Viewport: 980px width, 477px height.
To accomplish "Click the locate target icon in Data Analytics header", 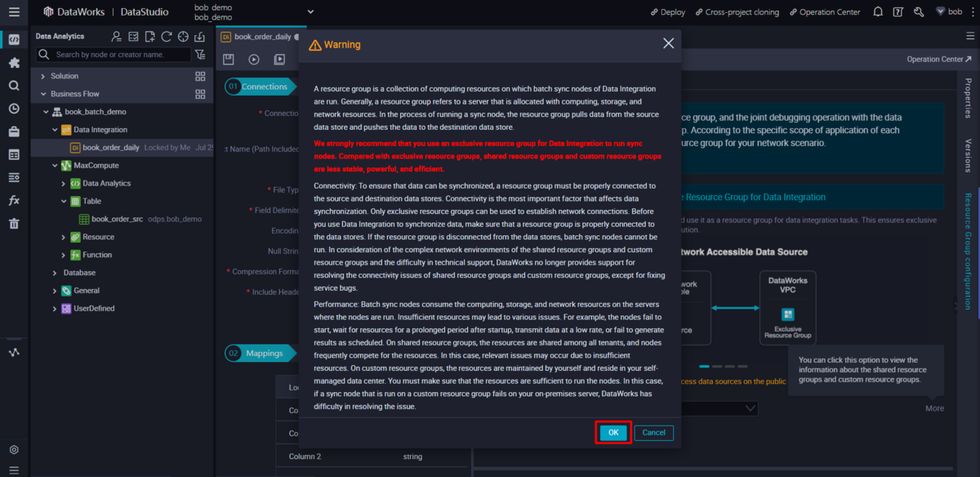I will click(x=183, y=37).
